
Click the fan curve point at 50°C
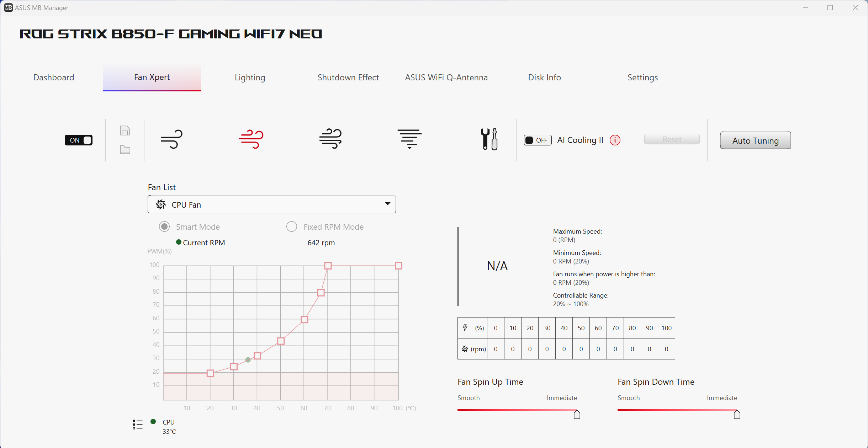tap(281, 341)
